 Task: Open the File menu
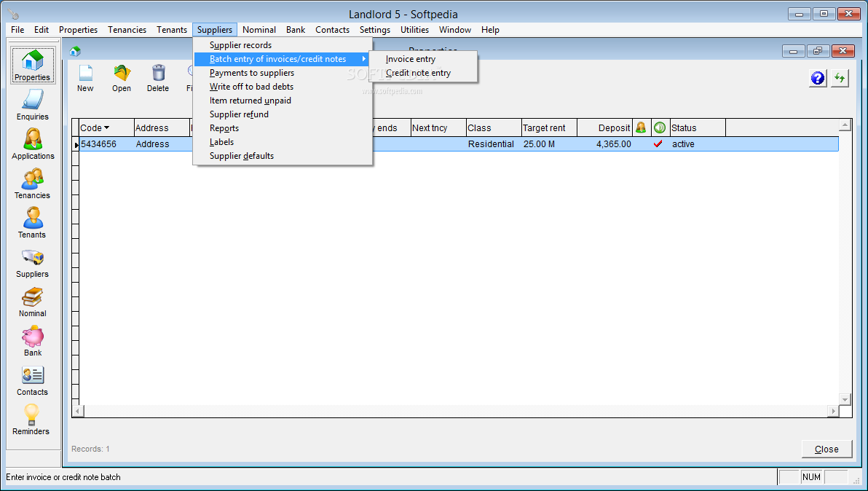coord(17,30)
